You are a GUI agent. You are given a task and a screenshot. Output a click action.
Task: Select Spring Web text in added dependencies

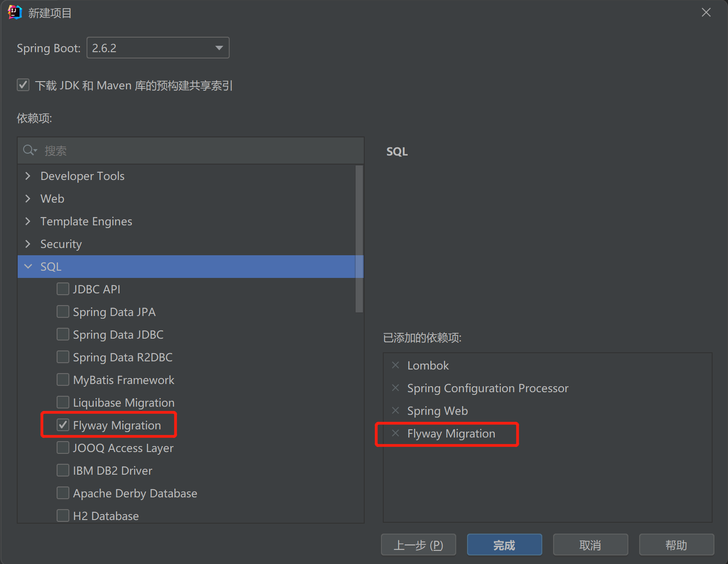(x=438, y=411)
